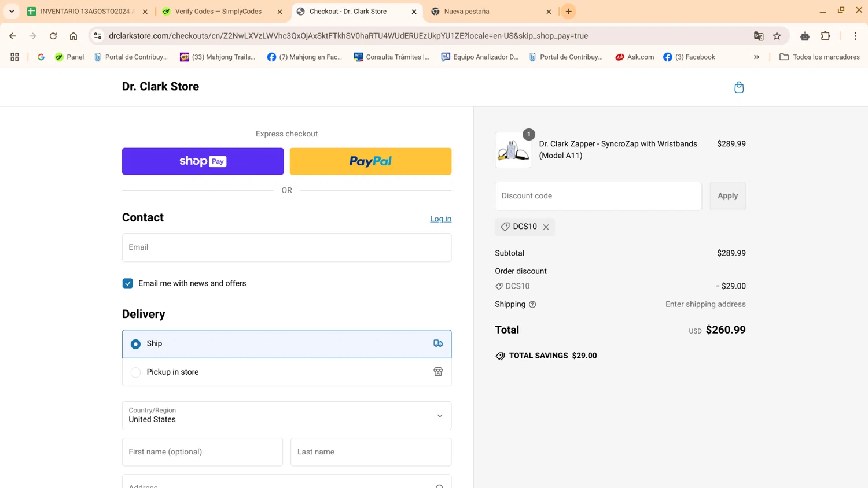Switch to the Nueva pestaña tab
The width and height of the screenshot is (868, 488).
tap(491, 12)
